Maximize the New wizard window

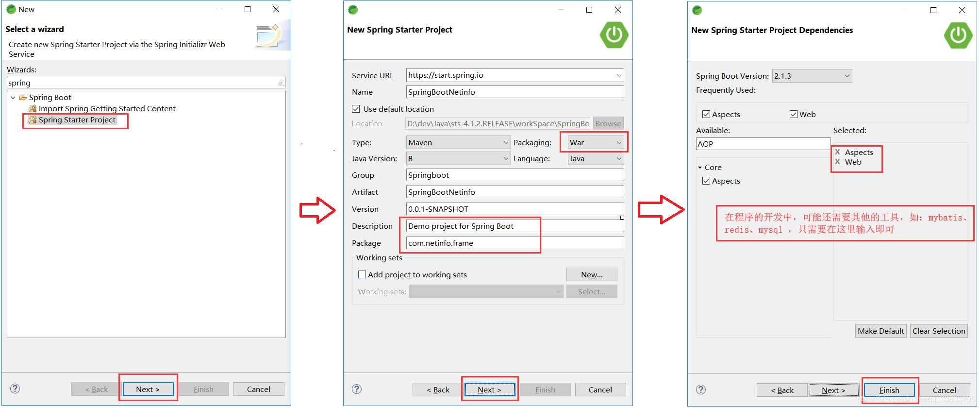click(248, 9)
